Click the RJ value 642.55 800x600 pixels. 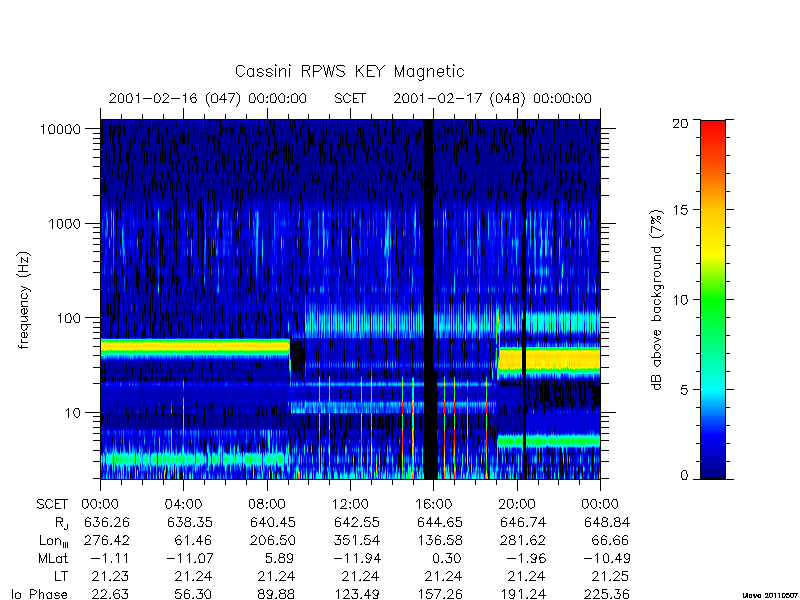click(357, 522)
